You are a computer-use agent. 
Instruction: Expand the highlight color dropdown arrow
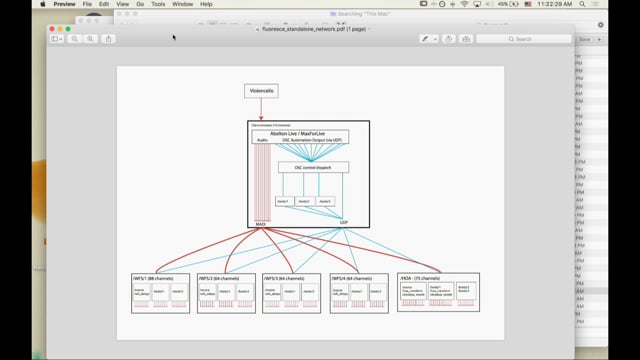click(x=435, y=39)
